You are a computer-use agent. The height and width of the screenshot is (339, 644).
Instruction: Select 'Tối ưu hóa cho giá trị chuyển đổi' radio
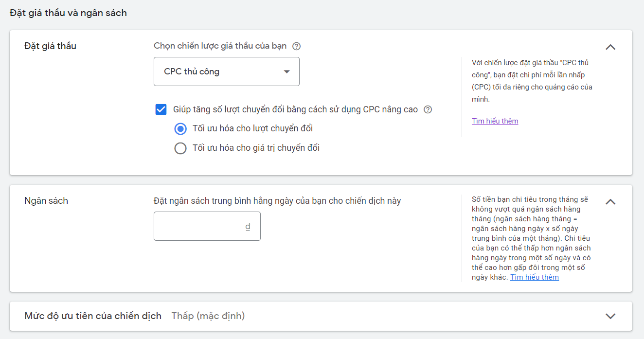[x=180, y=148]
